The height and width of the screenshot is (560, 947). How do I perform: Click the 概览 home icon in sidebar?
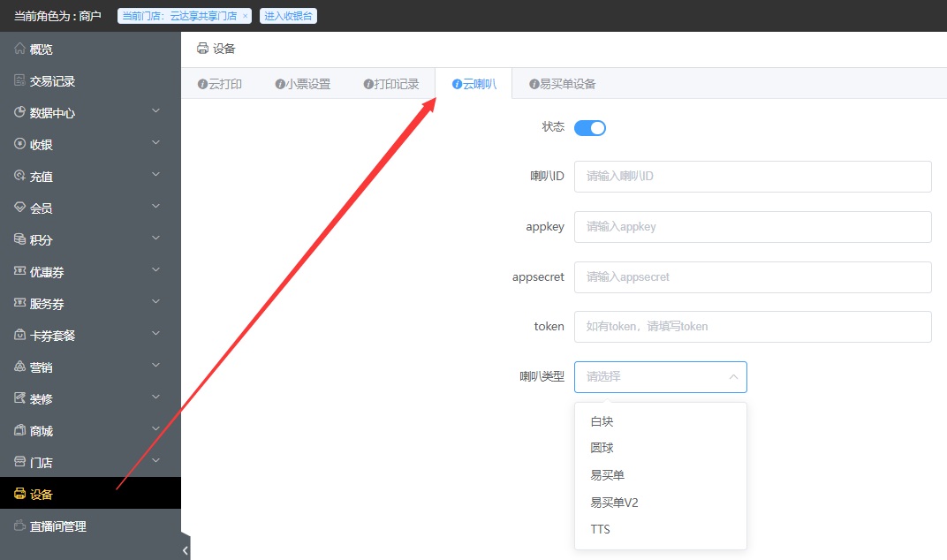click(20, 49)
